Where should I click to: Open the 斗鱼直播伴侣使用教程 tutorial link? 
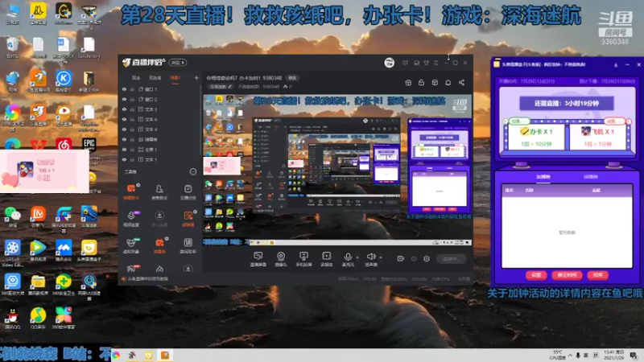click(x=147, y=279)
